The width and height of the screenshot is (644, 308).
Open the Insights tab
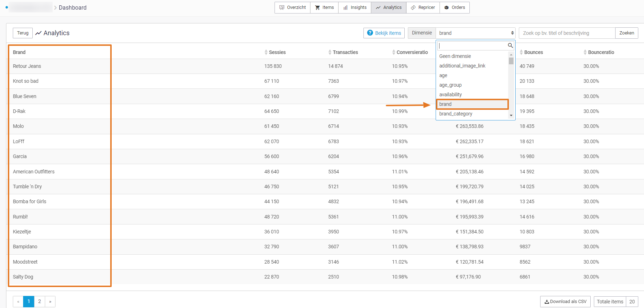355,7
